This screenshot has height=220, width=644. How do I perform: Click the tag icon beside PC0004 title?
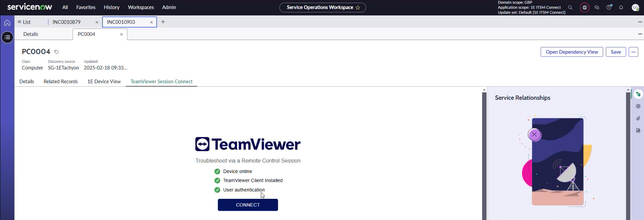point(56,52)
